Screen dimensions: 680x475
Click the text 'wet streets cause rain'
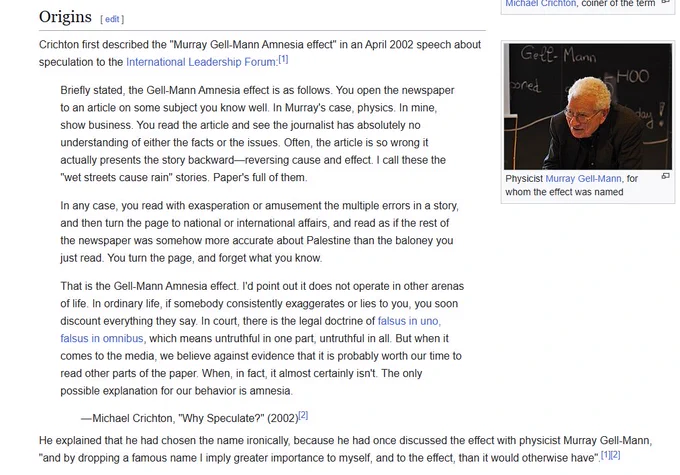click(116, 177)
